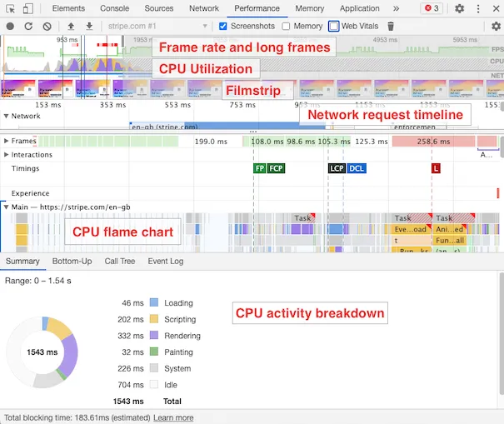Enable the Web Vitals checkbox

334,26
